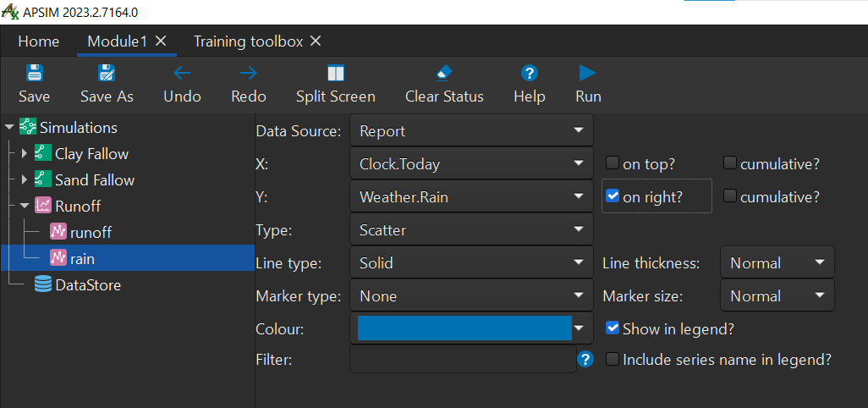Select the Sand Fallow tree item

(95, 180)
